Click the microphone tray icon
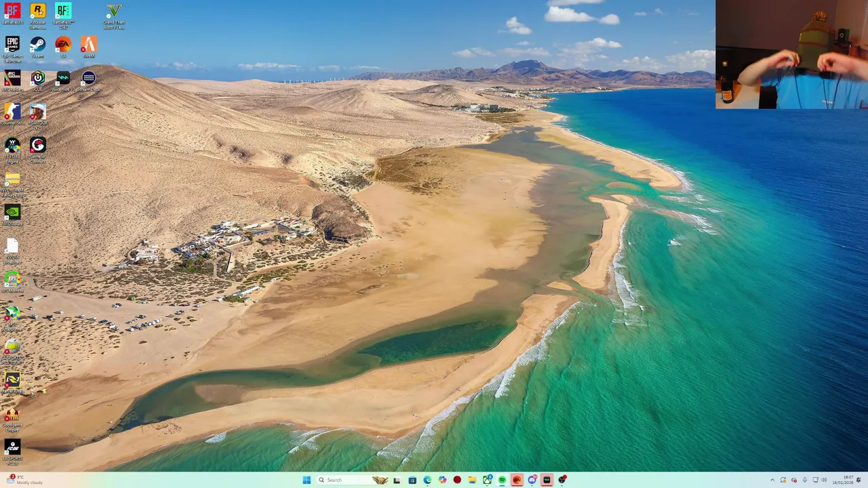Screen dimensions: 868x488 point(805,480)
